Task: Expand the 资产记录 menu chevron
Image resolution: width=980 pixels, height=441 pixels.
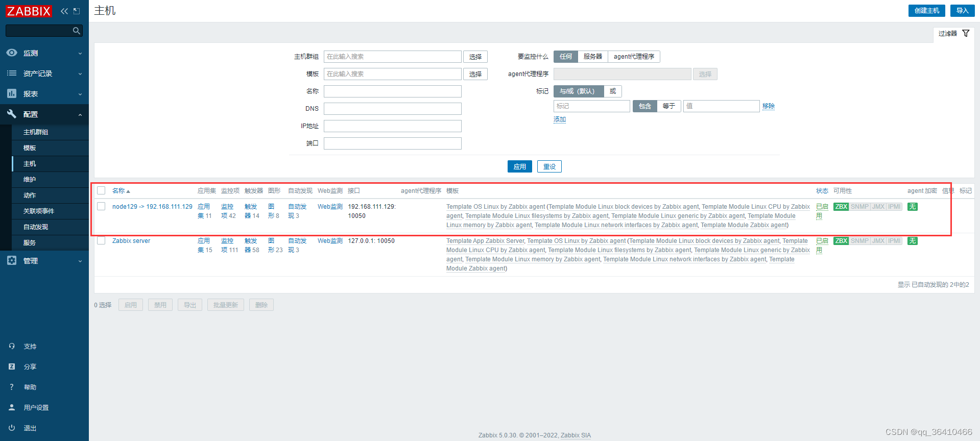Action: 80,73
